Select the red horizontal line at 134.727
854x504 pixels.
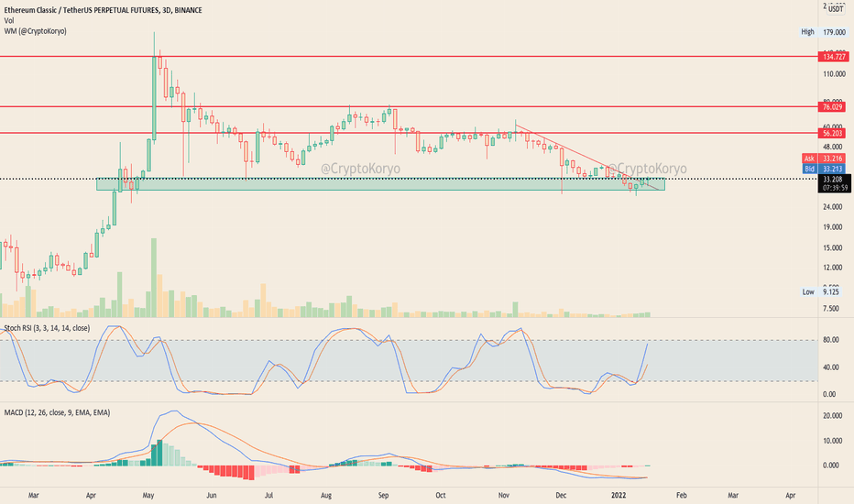click(409, 56)
